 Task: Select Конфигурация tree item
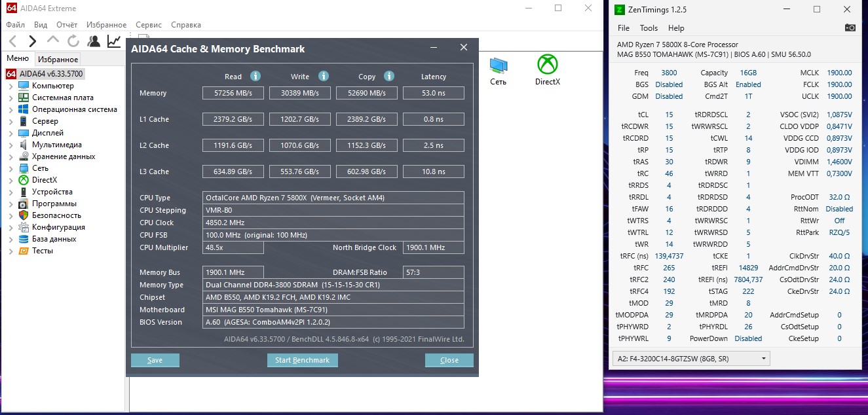[58, 227]
